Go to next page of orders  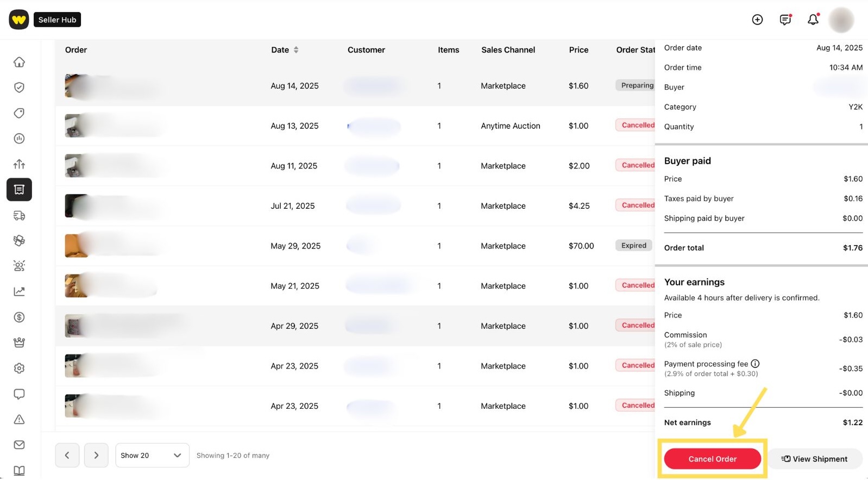[96, 455]
